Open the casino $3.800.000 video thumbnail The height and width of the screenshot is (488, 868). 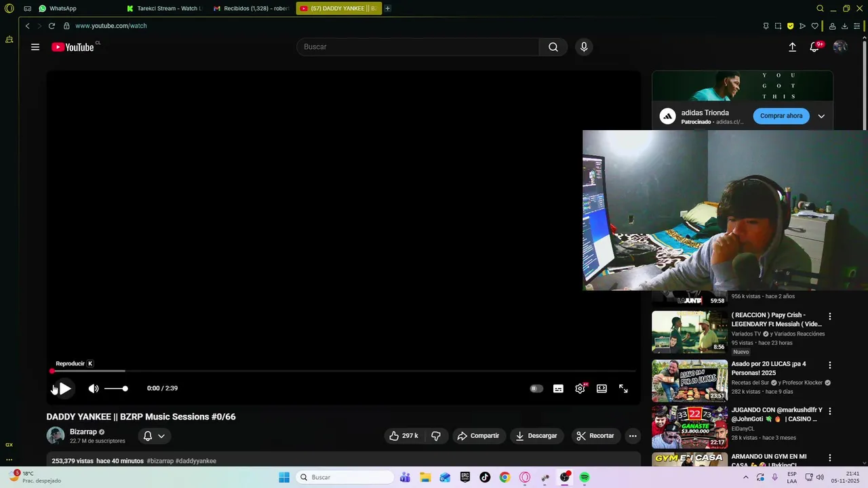[690, 427]
